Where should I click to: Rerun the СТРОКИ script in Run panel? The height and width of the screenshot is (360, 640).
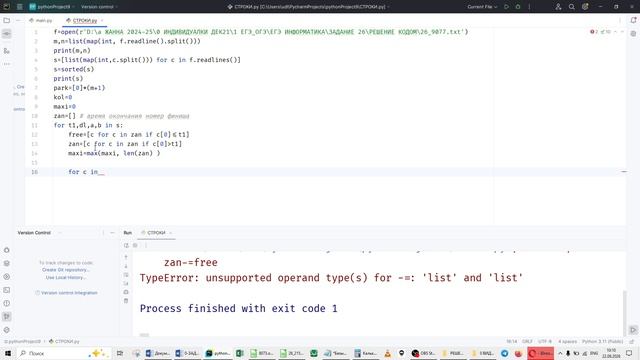click(x=126, y=245)
